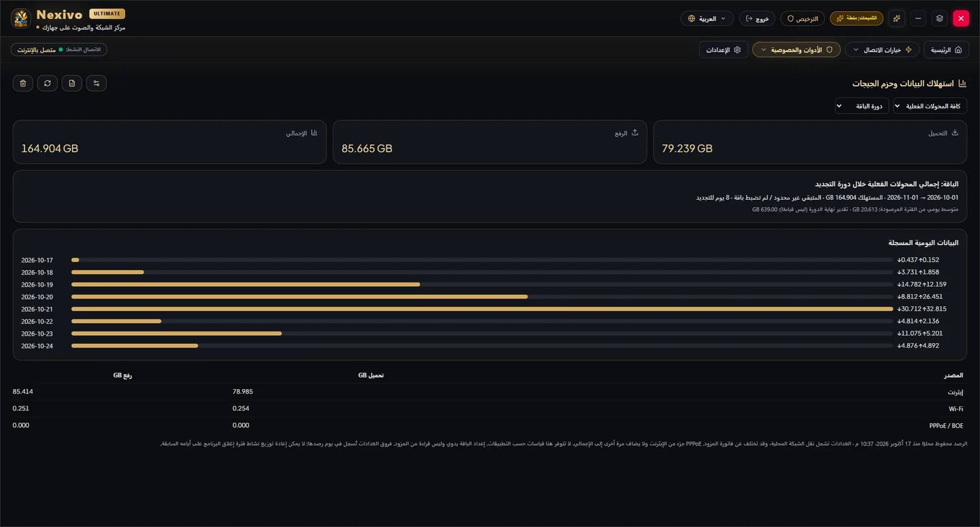Click the ↓8.812 ↑26.451 daily value
Image resolution: width=980 pixels, height=527 pixels.
(x=920, y=297)
